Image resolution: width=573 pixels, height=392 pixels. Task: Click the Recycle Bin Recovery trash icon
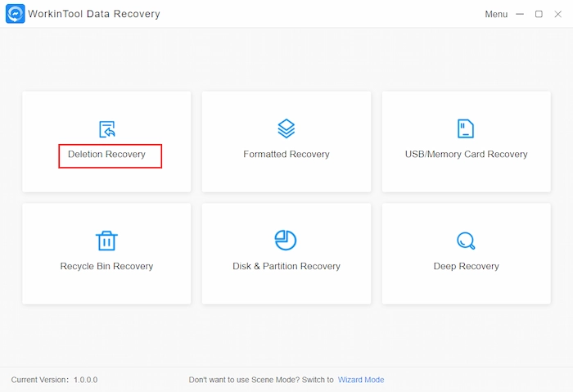click(106, 241)
